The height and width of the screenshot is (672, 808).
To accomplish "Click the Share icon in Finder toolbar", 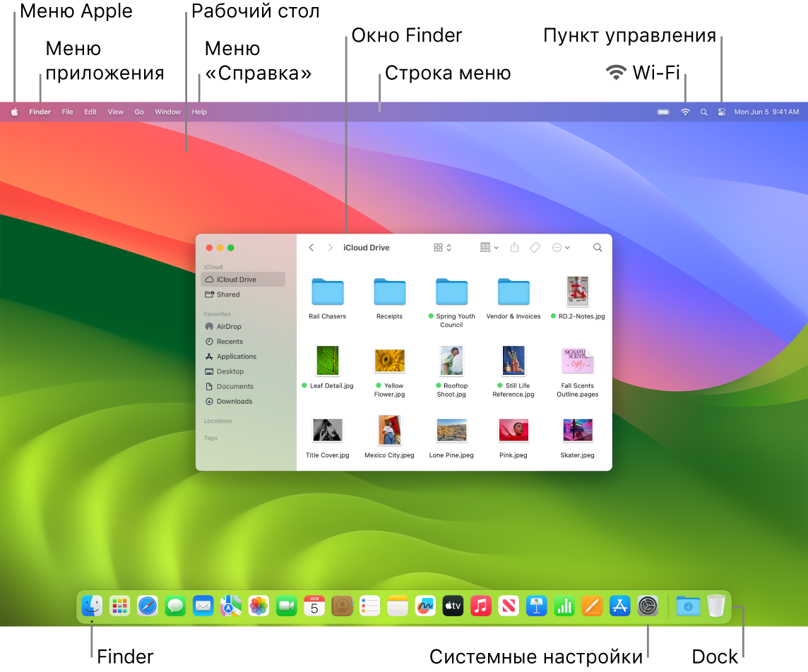I will [x=514, y=248].
